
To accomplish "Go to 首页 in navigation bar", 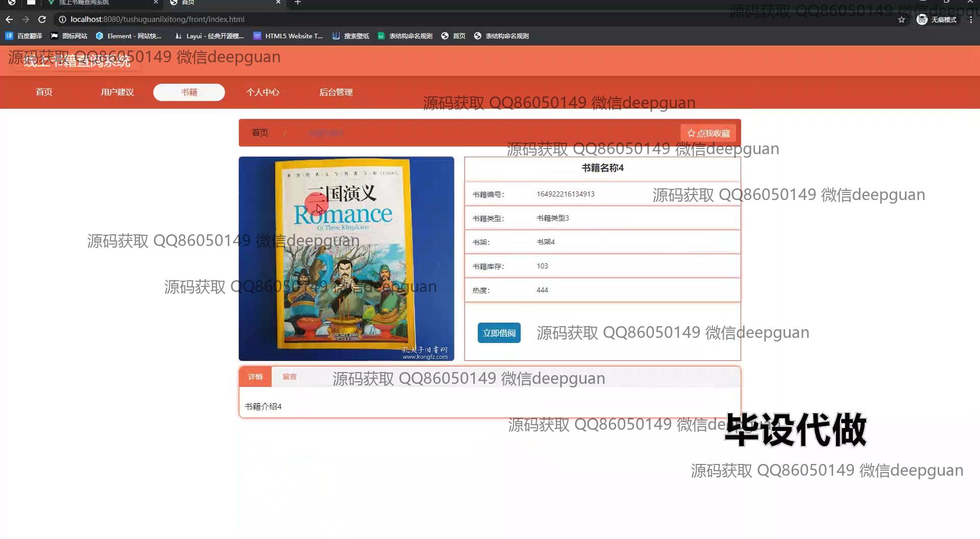I will 44,92.
